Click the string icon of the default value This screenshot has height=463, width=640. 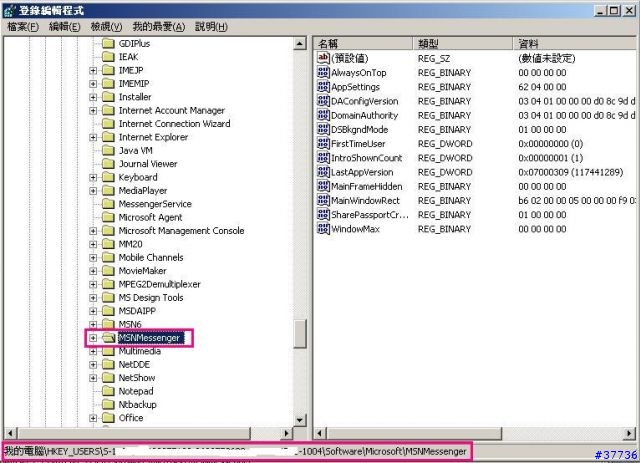[x=323, y=58]
